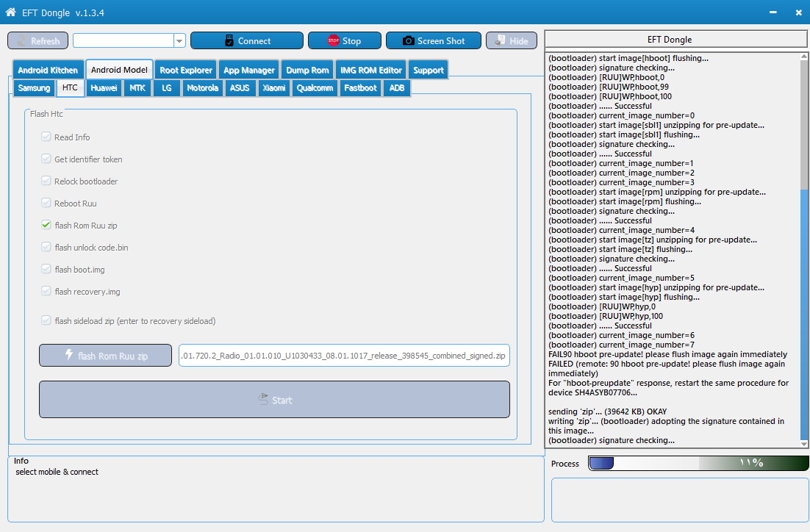The image size is (810, 532).
Task: Click the FAIL90 hboot pre-update log line
Action: [667, 354]
